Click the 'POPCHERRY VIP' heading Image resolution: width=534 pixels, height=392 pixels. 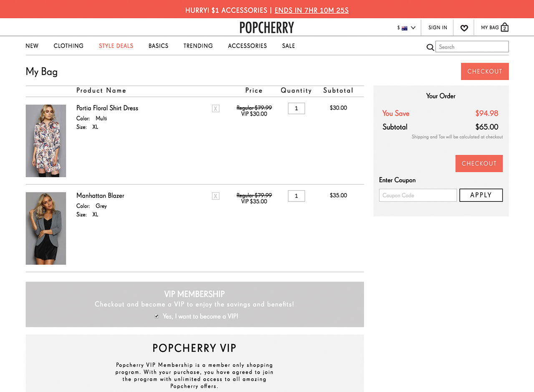pos(194,348)
